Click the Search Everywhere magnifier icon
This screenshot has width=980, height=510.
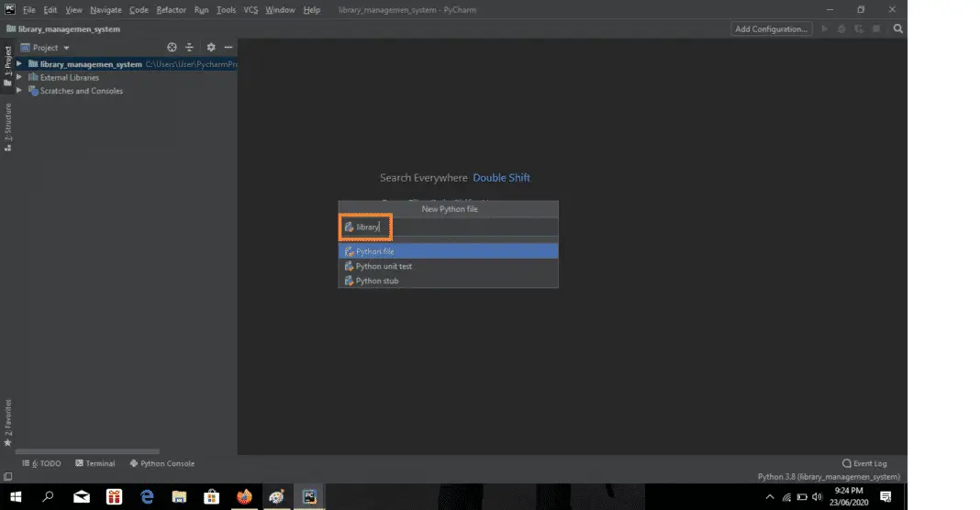point(898,28)
